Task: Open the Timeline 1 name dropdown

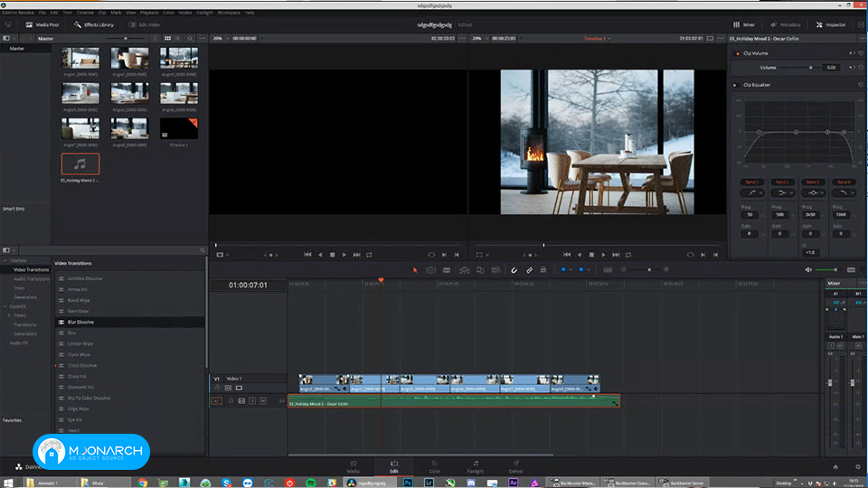Action: click(x=598, y=39)
